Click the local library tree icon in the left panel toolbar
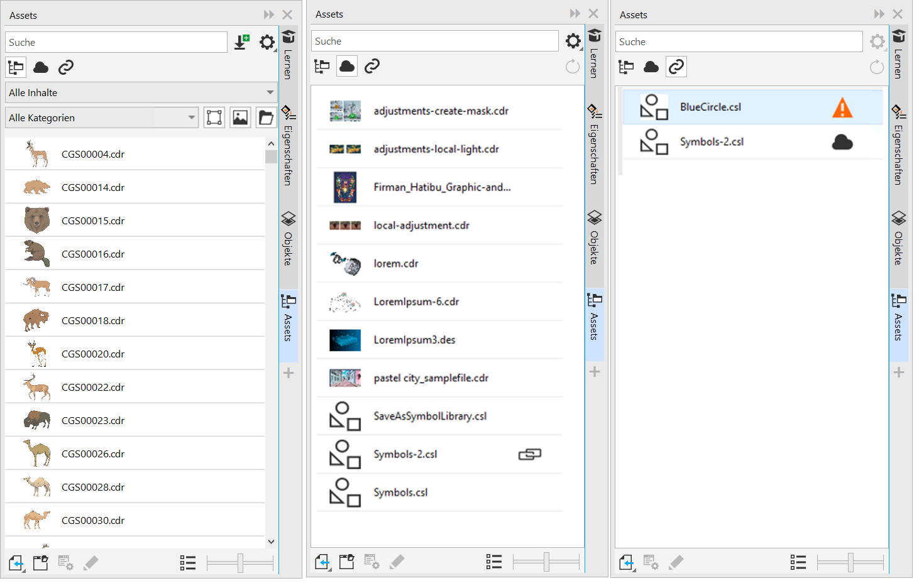This screenshot has height=588, width=924. (x=16, y=67)
